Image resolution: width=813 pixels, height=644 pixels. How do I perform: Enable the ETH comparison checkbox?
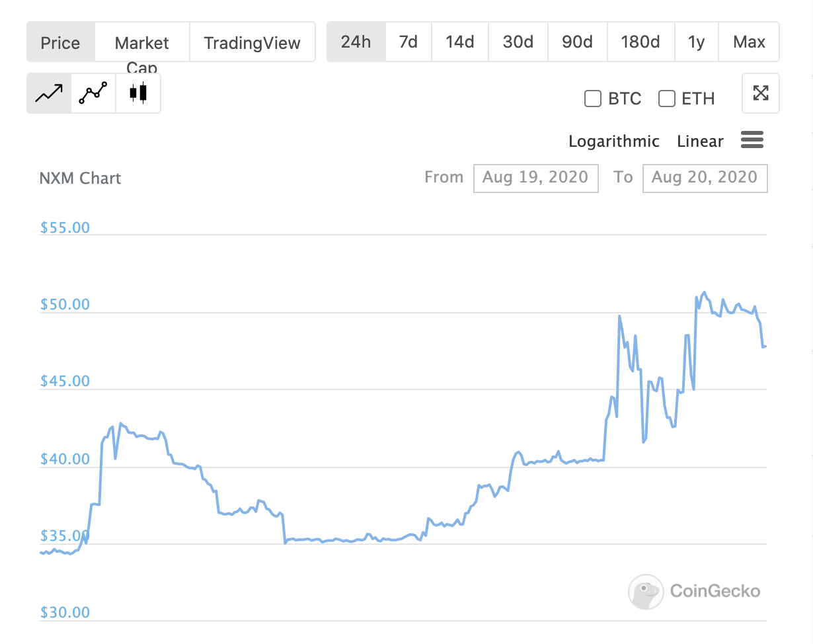667,99
